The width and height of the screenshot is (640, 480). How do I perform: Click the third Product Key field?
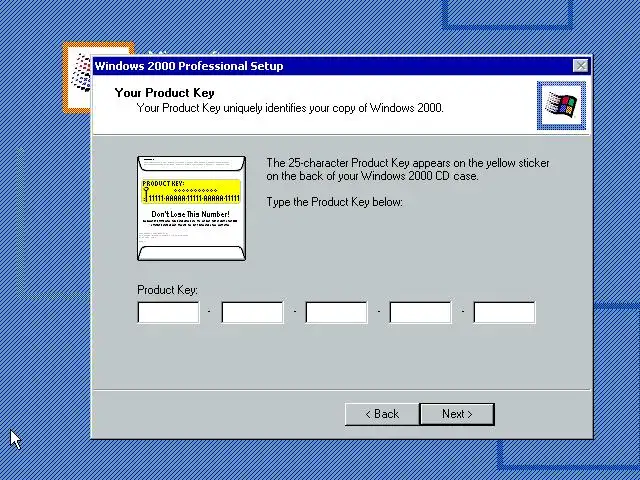point(336,313)
